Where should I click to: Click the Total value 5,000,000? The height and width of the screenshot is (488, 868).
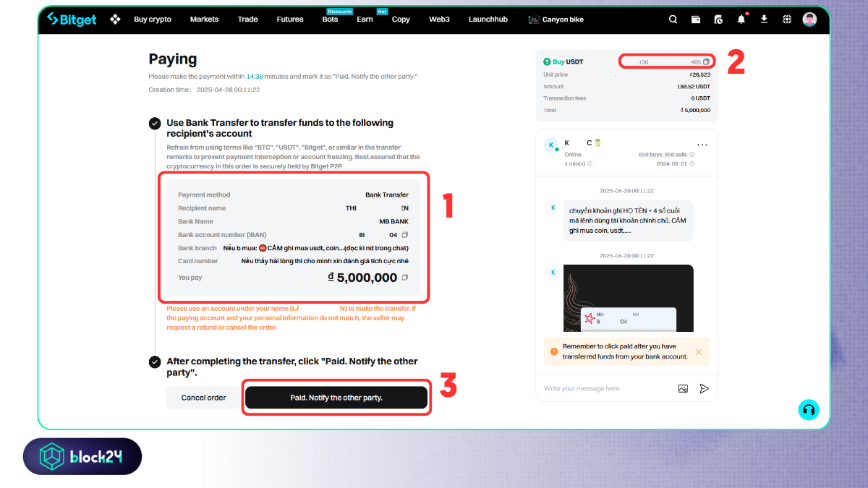696,111
